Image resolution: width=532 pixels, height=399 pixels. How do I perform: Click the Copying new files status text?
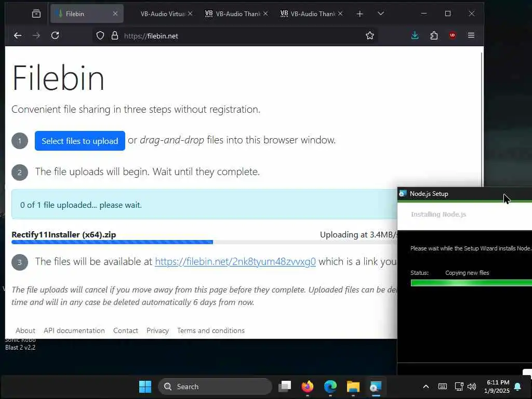(x=467, y=273)
